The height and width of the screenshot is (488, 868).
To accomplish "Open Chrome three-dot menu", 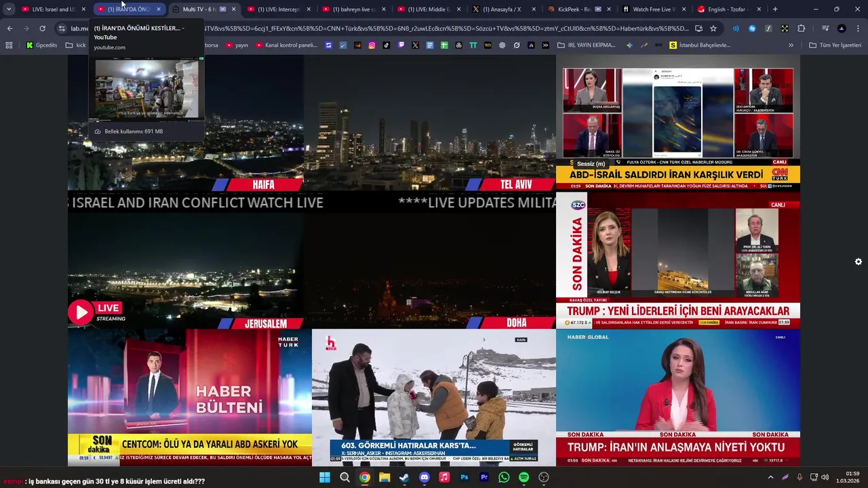I will (x=858, y=28).
